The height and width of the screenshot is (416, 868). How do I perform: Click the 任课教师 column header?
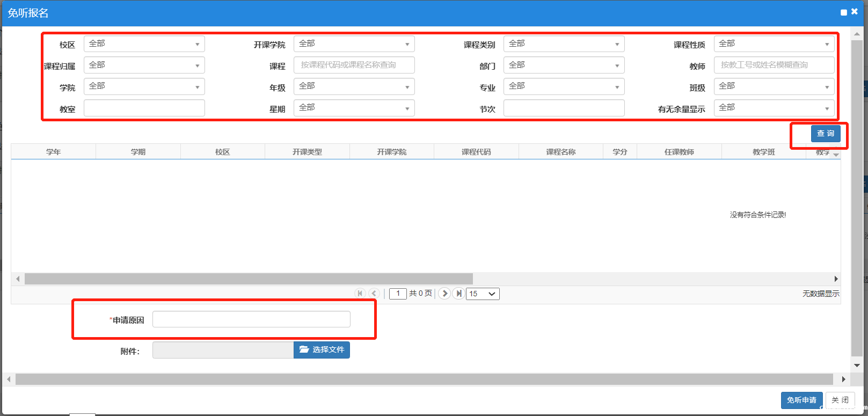[679, 152]
